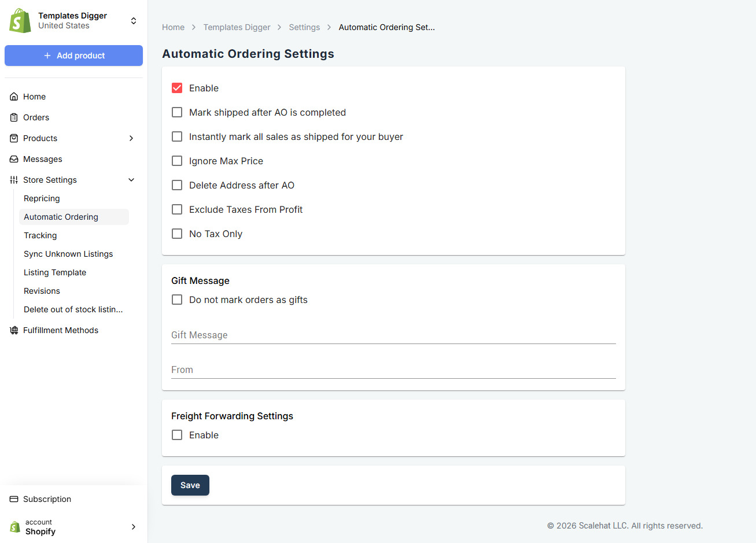
Task: Go to Home breadcrumb
Action: [x=173, y=27]
